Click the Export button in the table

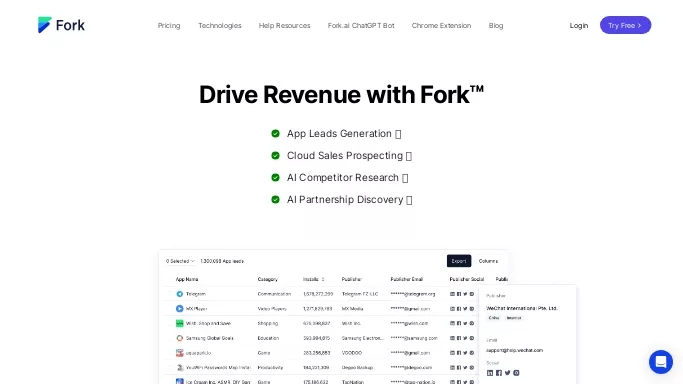click(459, 261)
